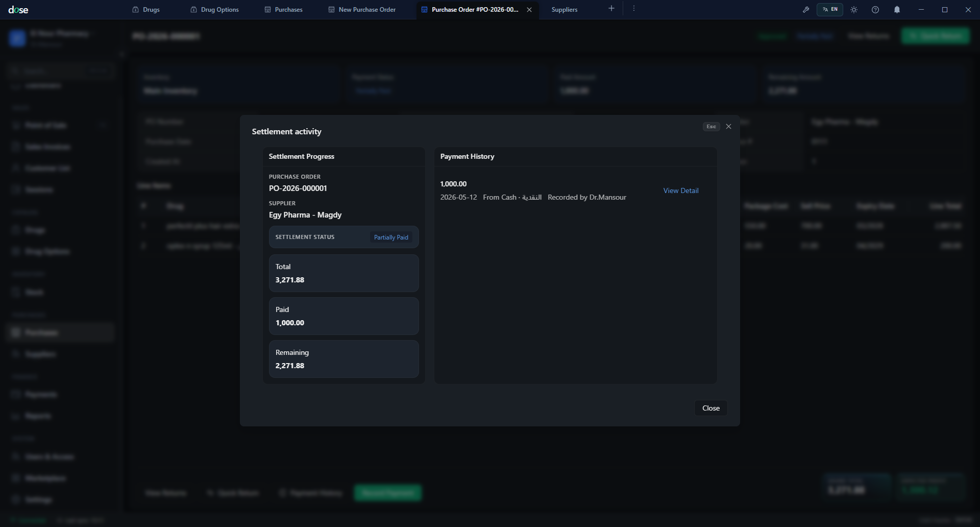This screenshot has height=527, width=980.
Task: Click the pin/tool icon in the title bar
Action: click(806, 10)
